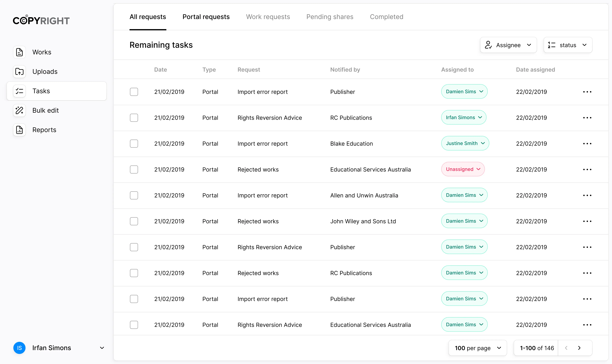
Task: Open the Unassigned assignee dropdown
Action: [463, 169]
